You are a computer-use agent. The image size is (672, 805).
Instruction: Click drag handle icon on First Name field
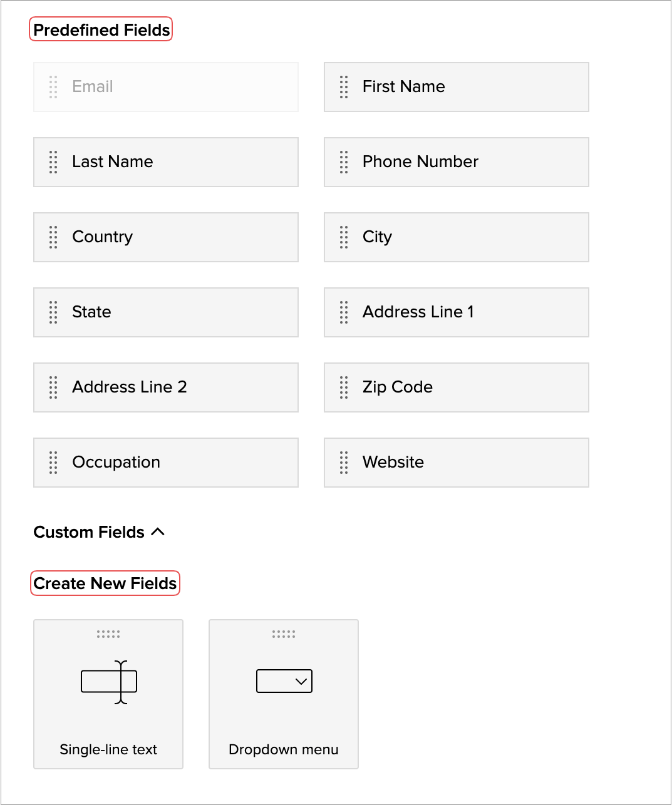(344, 87)
